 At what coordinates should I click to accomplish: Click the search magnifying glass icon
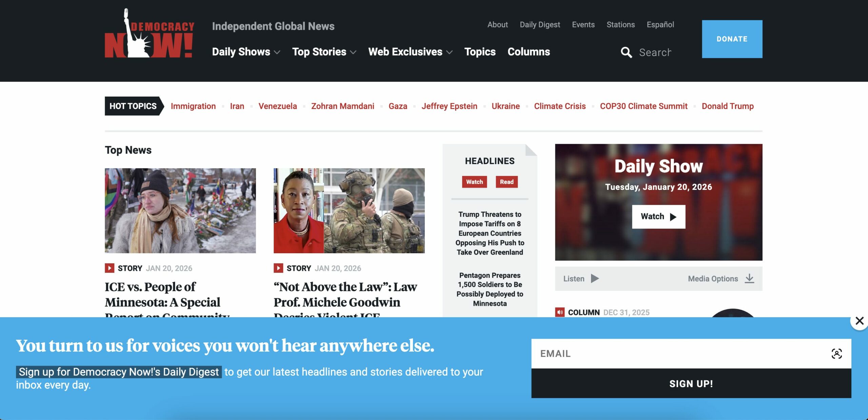626,53
